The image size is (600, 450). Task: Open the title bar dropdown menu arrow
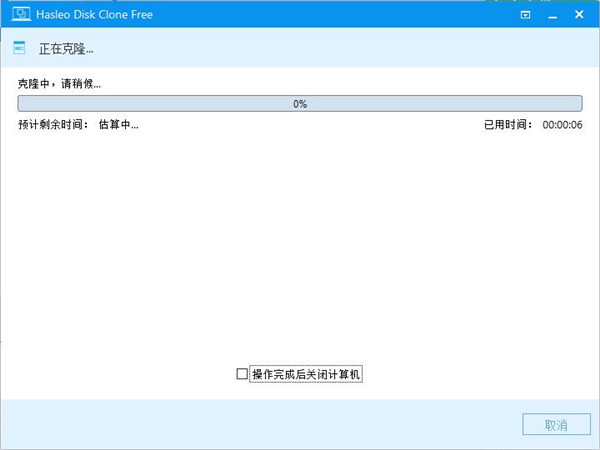coord(526,15)
